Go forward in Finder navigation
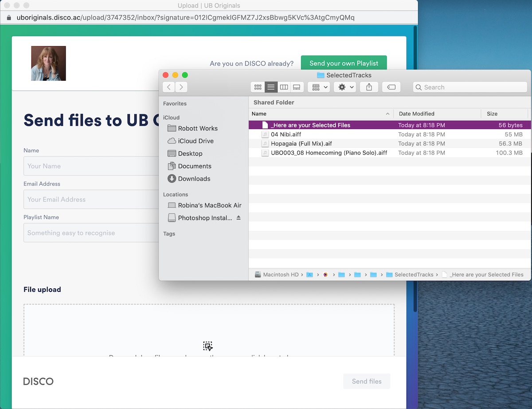Image resolution: width=532 pixels, height=409 pixels. [181, 87]
